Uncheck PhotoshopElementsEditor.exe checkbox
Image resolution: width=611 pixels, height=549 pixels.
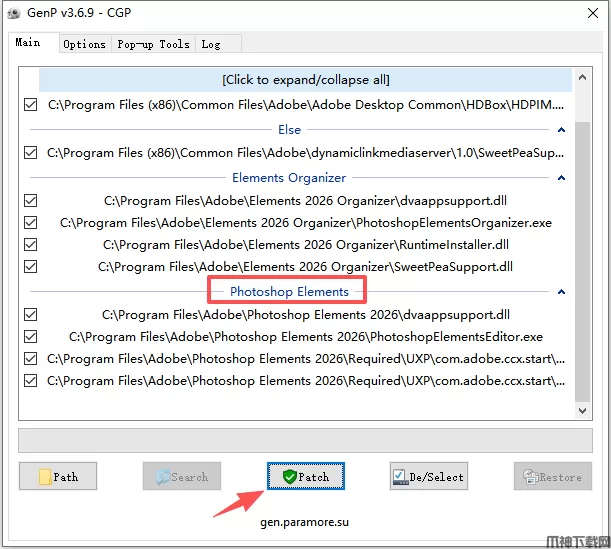click(30, 337)
